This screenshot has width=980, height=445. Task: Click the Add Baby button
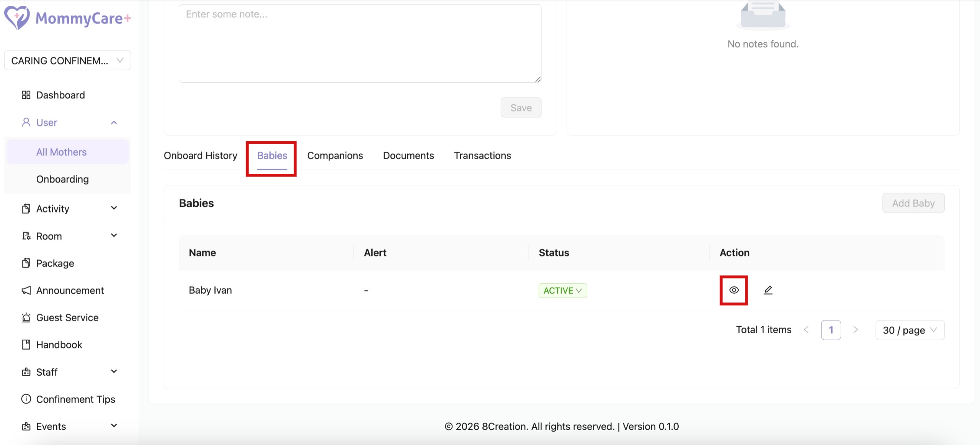pyautogui.click(x=913, y=203)
